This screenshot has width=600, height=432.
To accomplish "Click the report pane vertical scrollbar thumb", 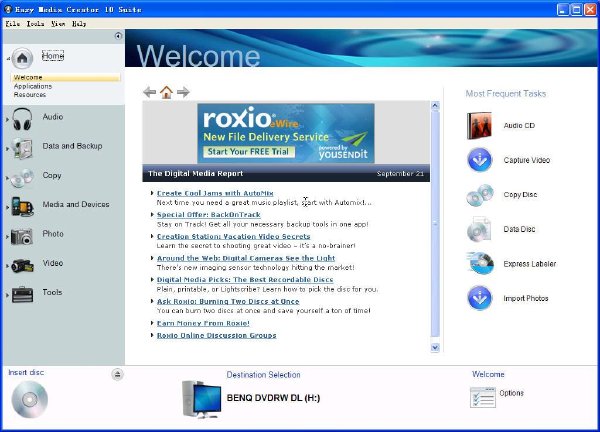I will pos(435,224).
